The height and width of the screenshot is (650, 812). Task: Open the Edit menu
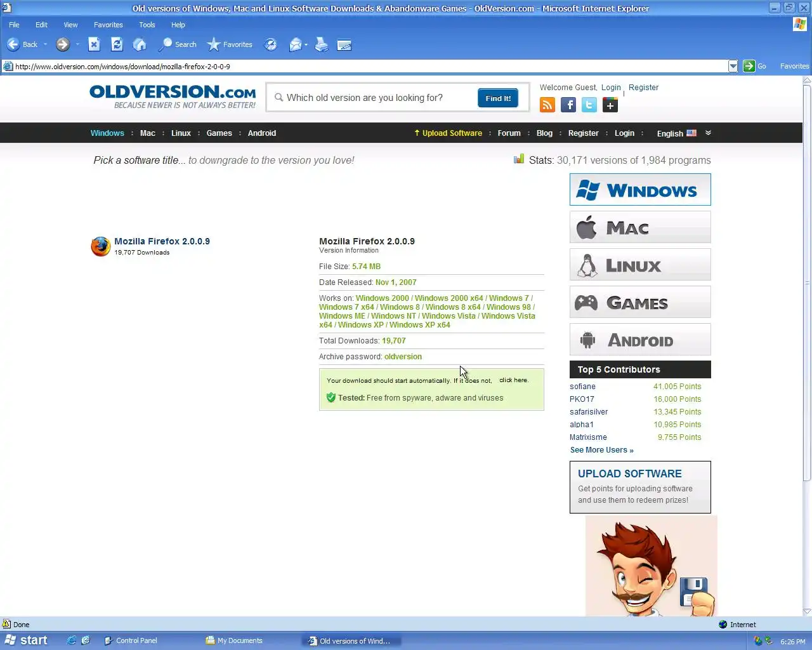pos(41,25)
